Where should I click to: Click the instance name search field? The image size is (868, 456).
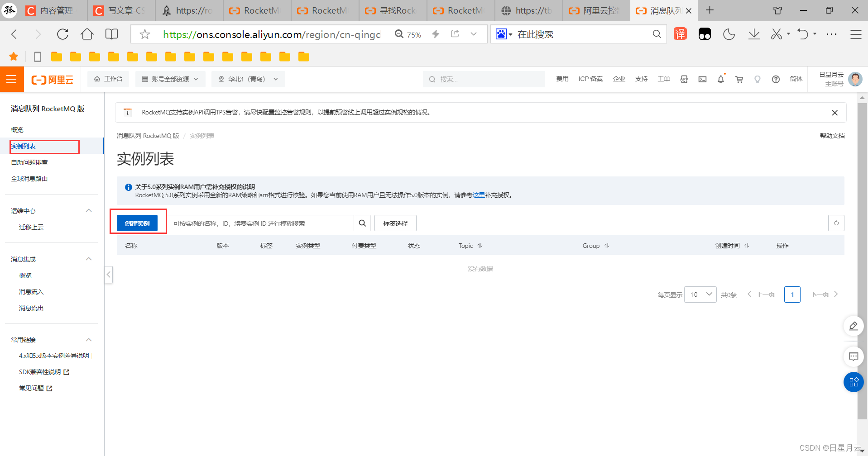(x=260, y=223)
